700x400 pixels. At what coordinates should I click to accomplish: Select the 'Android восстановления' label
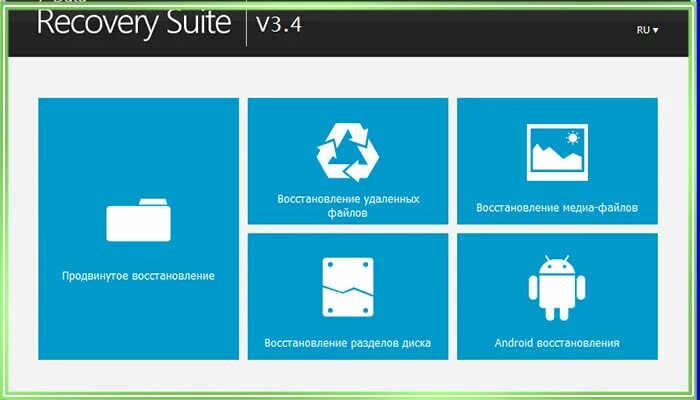pyautogui.click(x=557, y=343)
